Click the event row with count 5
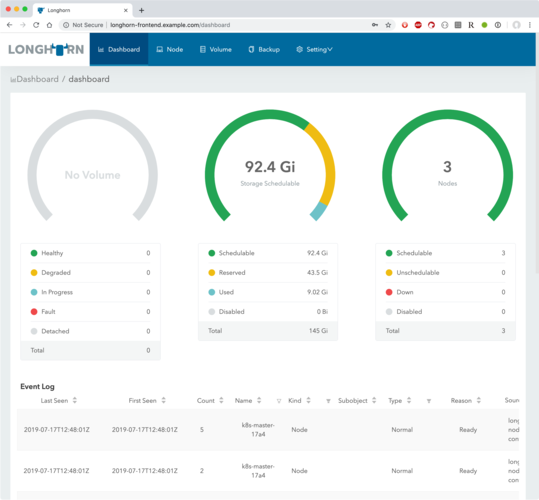The image size is (539, 500). pos(268,430)
